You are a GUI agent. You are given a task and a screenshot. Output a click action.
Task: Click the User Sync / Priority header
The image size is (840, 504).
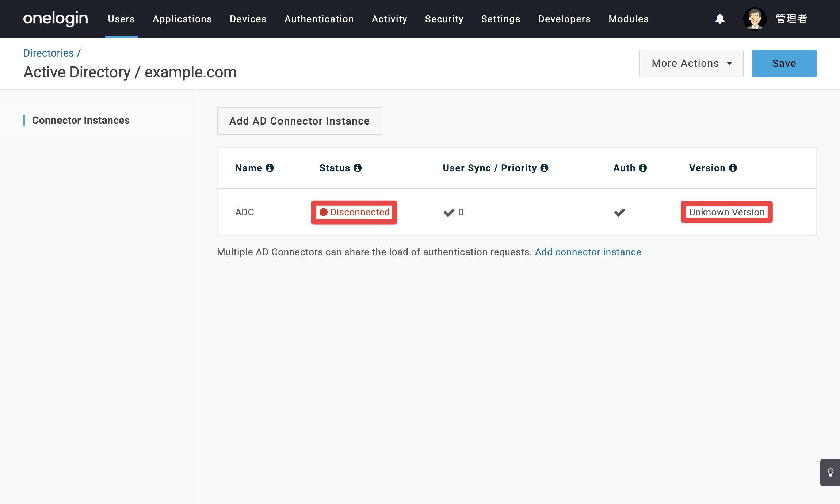(490, 168)
